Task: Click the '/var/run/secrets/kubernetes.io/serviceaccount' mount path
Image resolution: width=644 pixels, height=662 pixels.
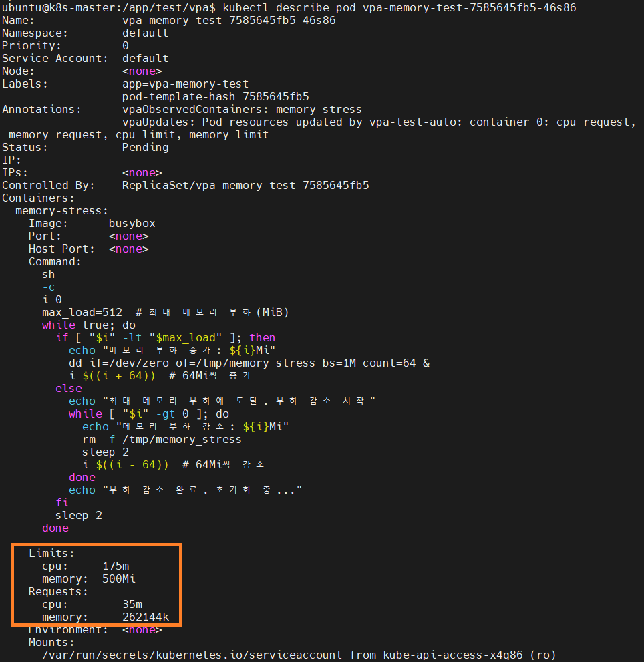Action: click(x=192, y=655)
